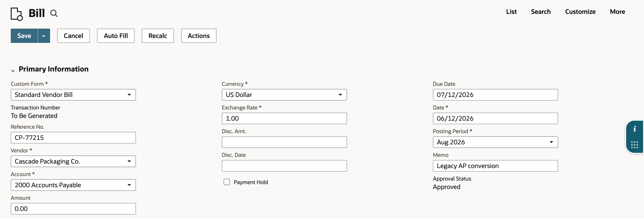Open the Customize menu
The height and width of the screenshot is (219, 644).
pos(580,12)
